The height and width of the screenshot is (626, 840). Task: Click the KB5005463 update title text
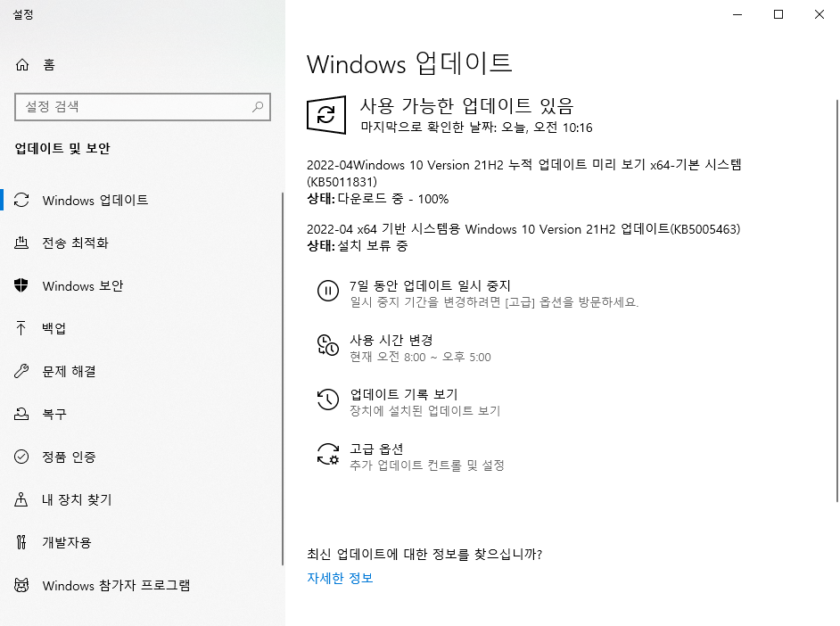click(523, 229)
